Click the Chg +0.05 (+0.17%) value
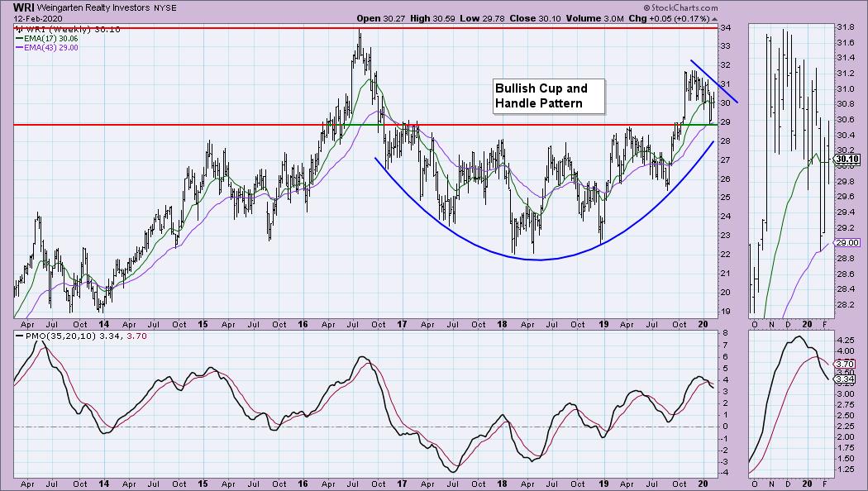The width and height of the screenshot is (868, 491). click(669, 18)
